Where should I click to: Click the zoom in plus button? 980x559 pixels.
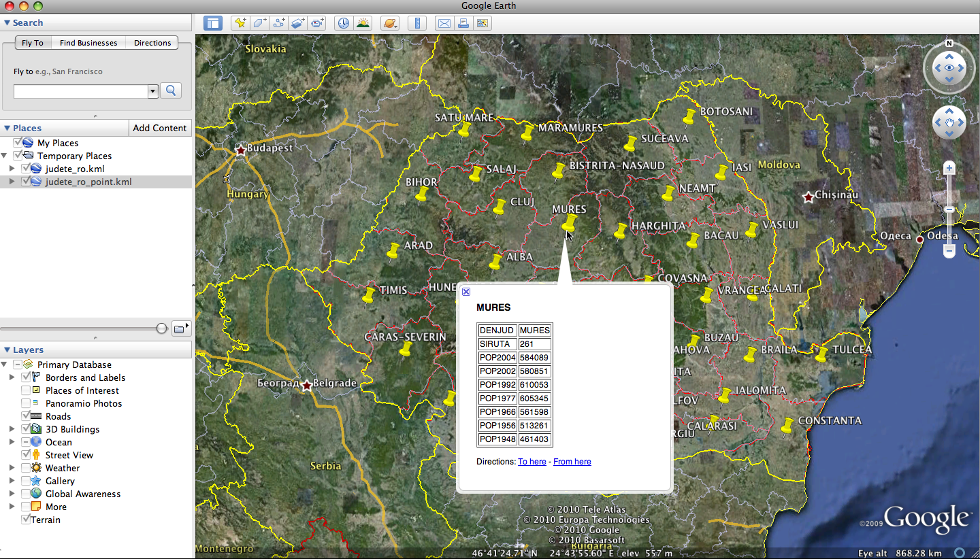tap(949, 168)
